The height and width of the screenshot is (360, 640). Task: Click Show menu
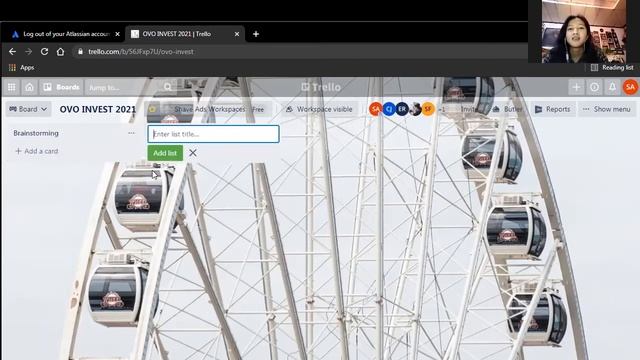(x=607, y=109)
